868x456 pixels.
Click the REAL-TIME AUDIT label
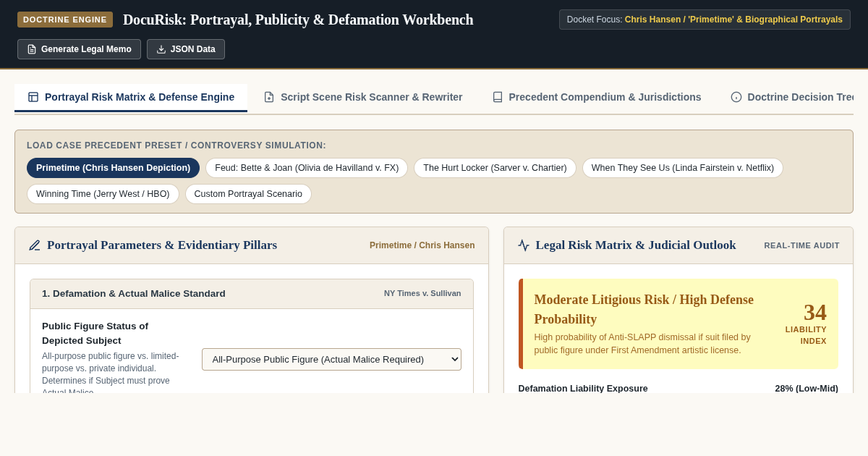tap(801, 245)
